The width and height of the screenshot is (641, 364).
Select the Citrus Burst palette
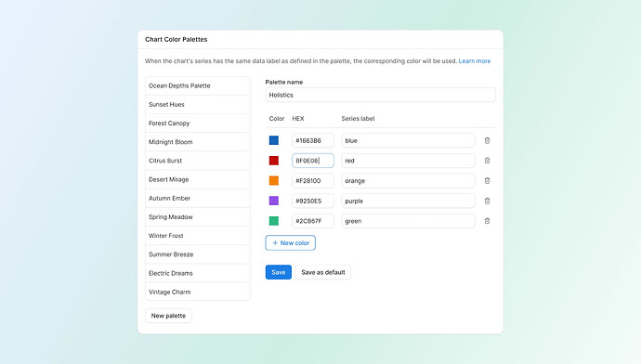coord(198,161)
